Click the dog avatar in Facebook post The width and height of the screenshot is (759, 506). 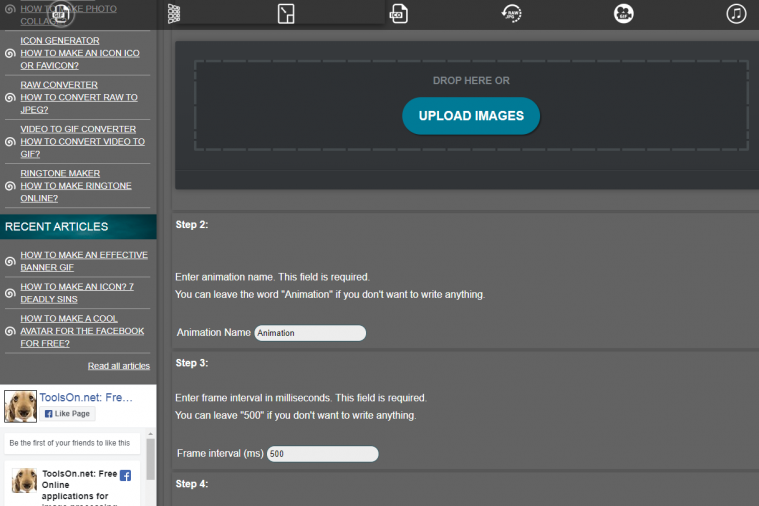[24, 480]
